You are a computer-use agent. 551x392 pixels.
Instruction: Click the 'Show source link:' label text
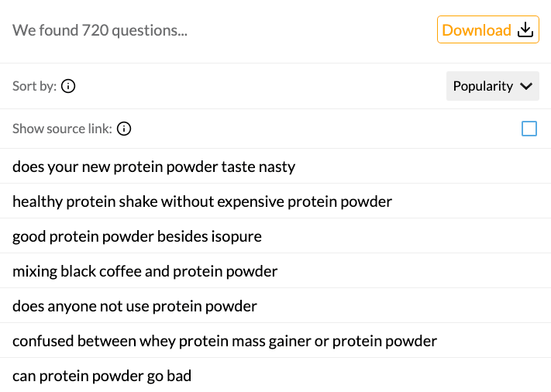coord(62,129)
